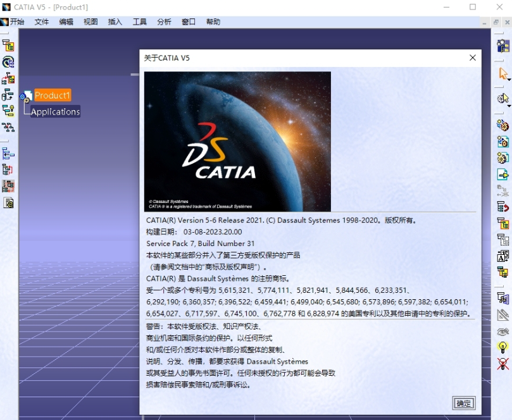The height and width of the screenshot is (420, 512).
Task: Toggle the red-crossed lightbulb icon
Action: (503, 364)
